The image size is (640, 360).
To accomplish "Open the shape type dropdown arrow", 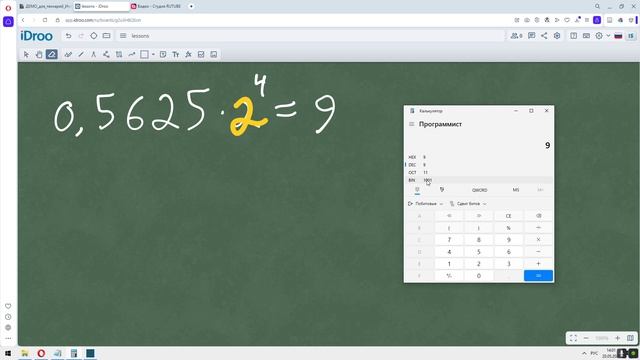I will 153,54.
